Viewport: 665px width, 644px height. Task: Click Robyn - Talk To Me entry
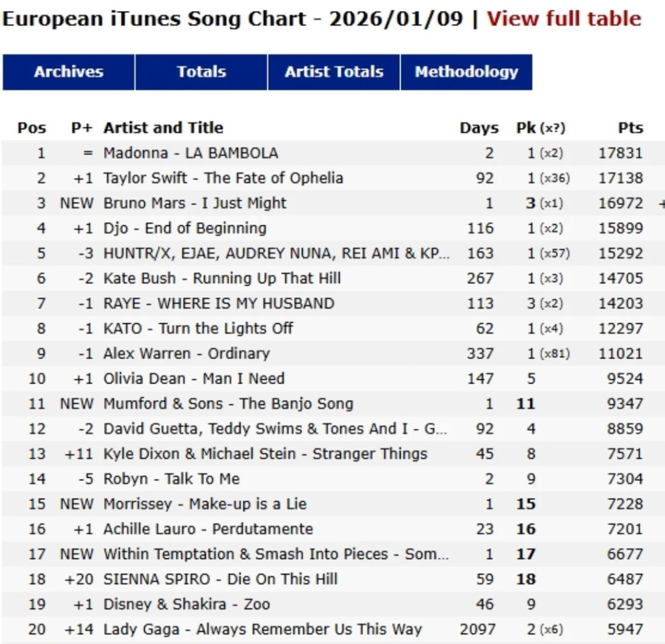coord(171,479)
